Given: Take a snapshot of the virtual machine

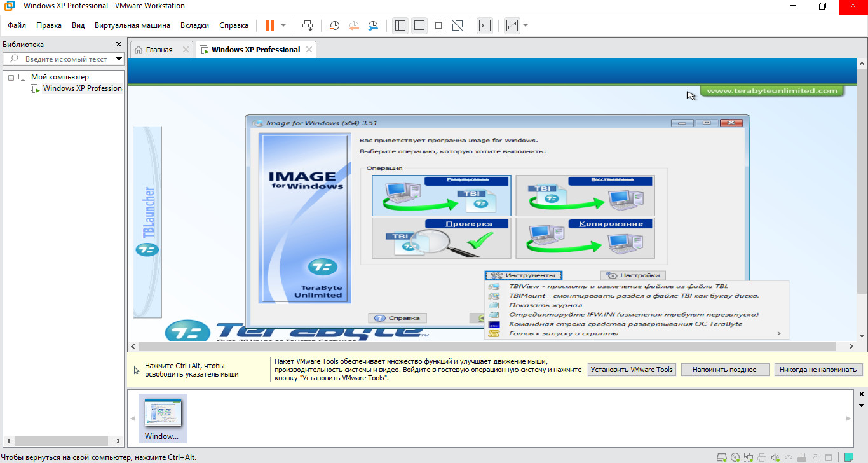Looking at the screenshot, I should click(334, 25).
